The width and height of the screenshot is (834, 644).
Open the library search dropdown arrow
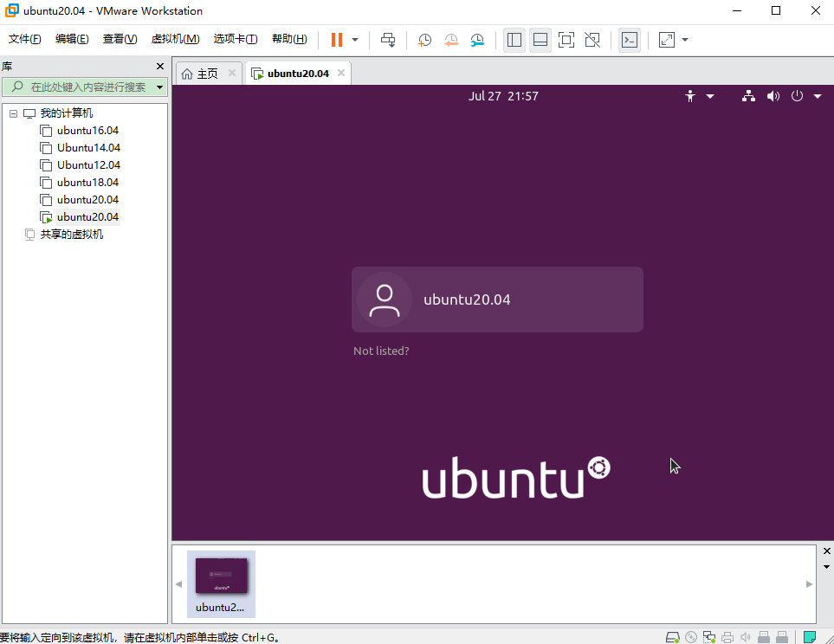click(x=159, y=87)
